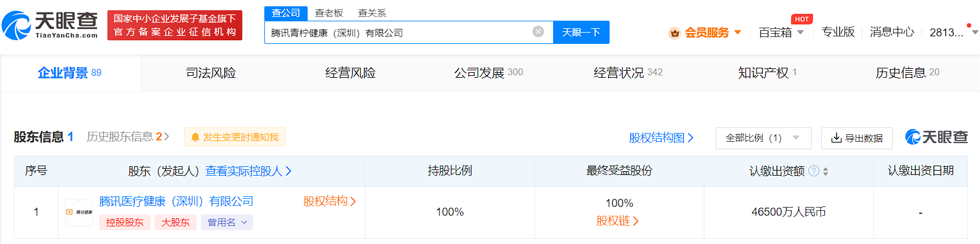Open the 全部比例 (1) dropdown filter
Image resolution: width=980 pixels, height=244 pixels.
[x=763, y=138]
